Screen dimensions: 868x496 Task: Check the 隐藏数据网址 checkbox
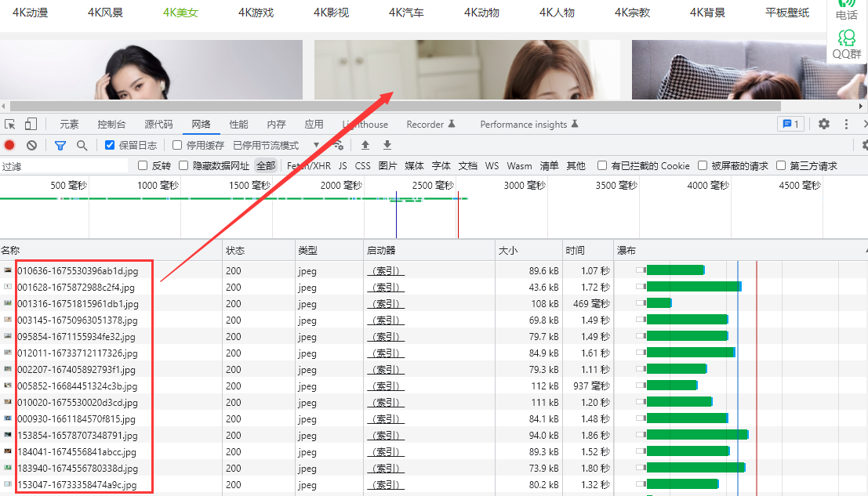pos(183,165)
